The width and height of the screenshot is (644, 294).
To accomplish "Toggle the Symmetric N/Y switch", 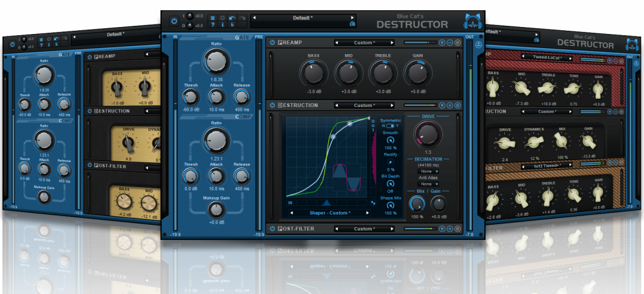I will point(390,126).
